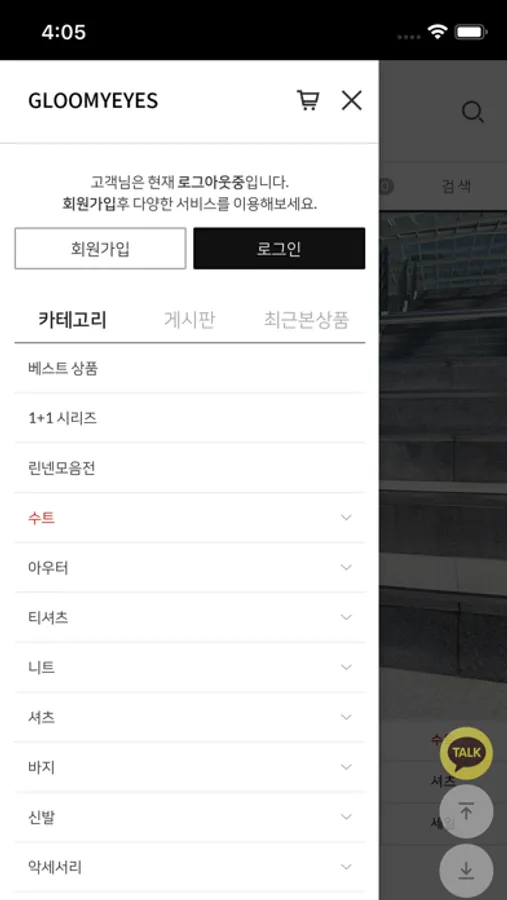
Task: Open the 1+1 시리즈 category
Action: (x=190, y=418)
